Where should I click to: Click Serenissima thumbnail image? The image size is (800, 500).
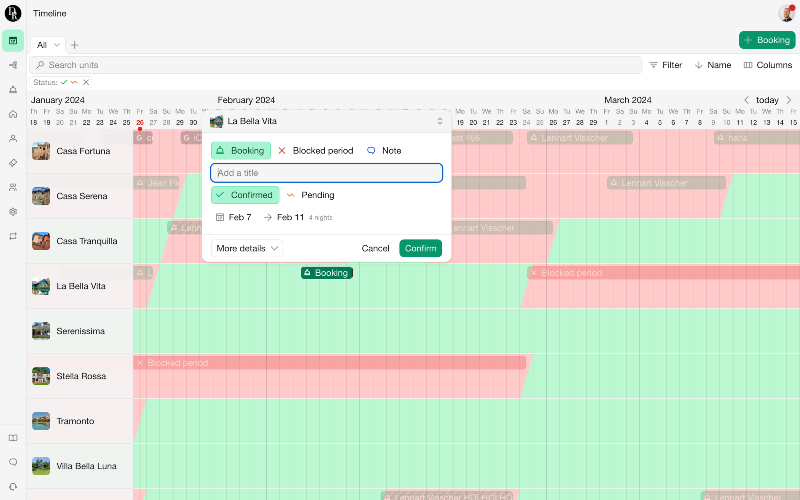click(x=41, y=331)
